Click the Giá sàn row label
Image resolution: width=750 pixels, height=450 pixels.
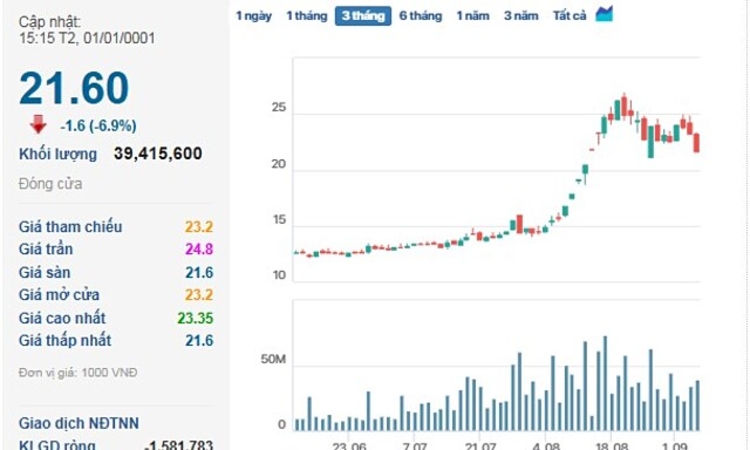click(x=44, y=272)
